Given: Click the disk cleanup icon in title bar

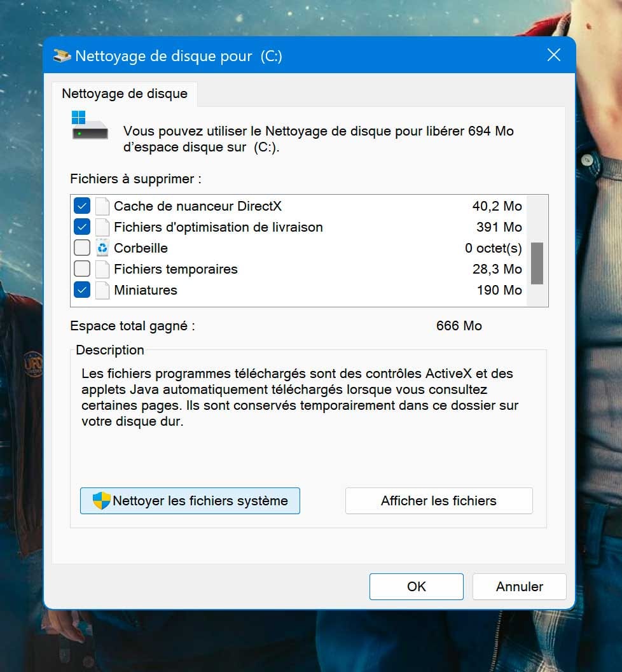Looking at the screenshot, I should (62, 56).
